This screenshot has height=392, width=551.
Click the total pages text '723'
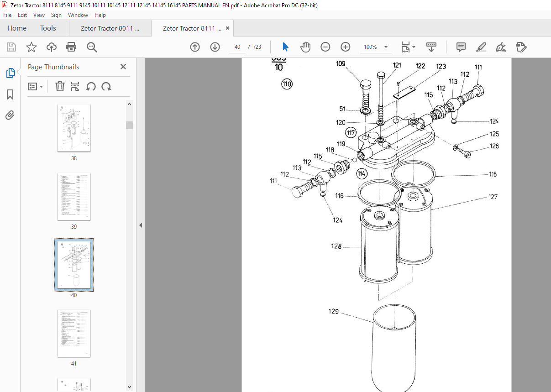257,47
